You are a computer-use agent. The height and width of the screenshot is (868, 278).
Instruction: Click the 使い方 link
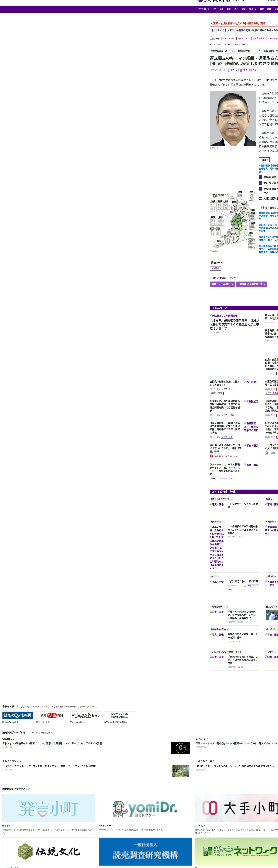[x=233, y=278]
